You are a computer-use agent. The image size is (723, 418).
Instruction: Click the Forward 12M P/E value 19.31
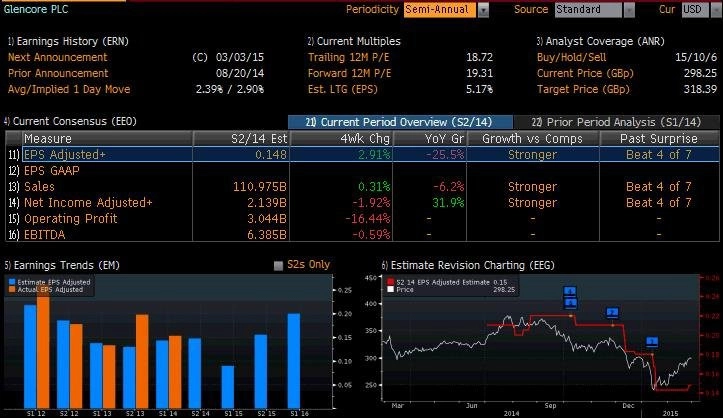(x=480, y=73)
